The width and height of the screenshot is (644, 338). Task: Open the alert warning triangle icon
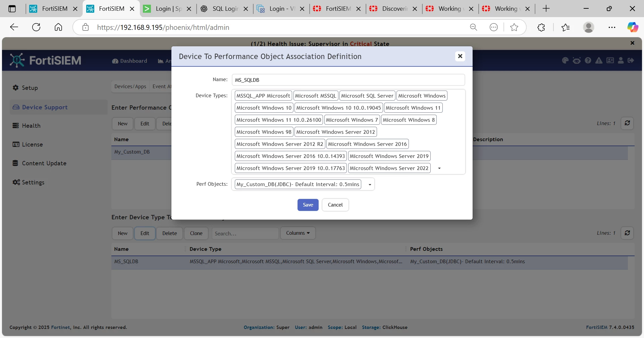click(x=599, y=60)
